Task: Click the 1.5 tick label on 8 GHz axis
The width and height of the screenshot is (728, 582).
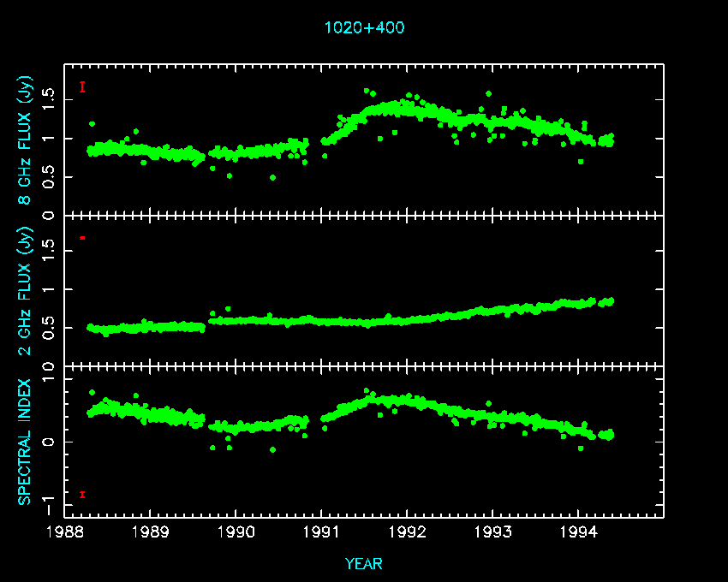Action: click(51, 100)
